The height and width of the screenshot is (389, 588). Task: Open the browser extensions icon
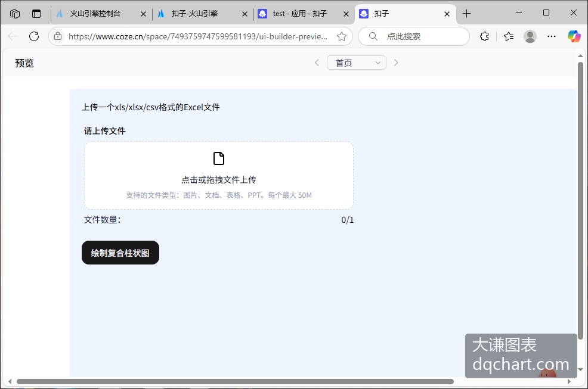484,36
